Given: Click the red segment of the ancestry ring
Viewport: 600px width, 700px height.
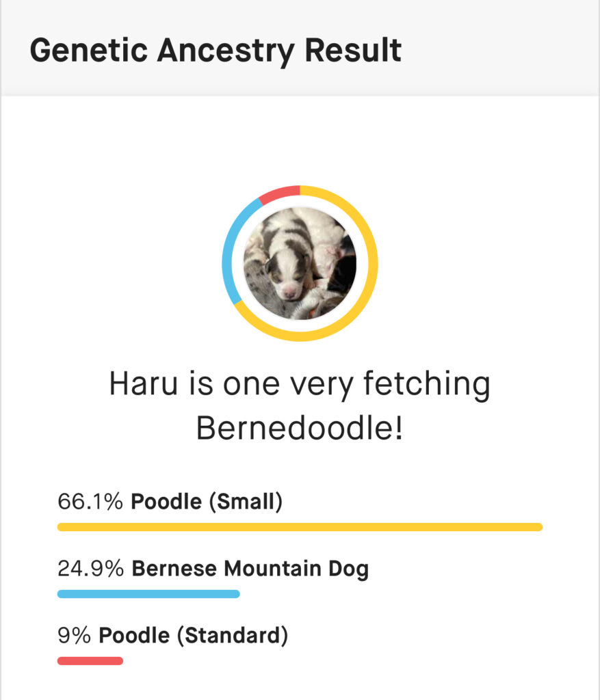Looking at the screenshot, I should pos(281,192).
